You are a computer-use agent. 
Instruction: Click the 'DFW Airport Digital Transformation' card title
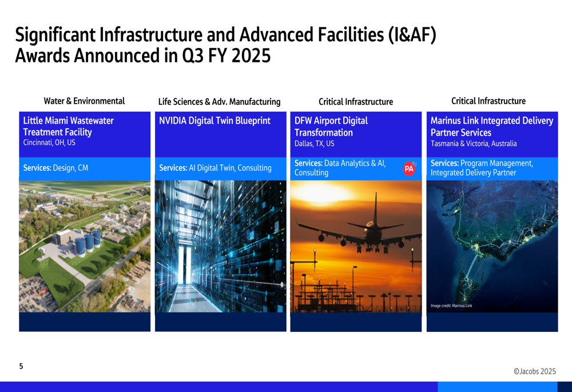coord(331,126)
